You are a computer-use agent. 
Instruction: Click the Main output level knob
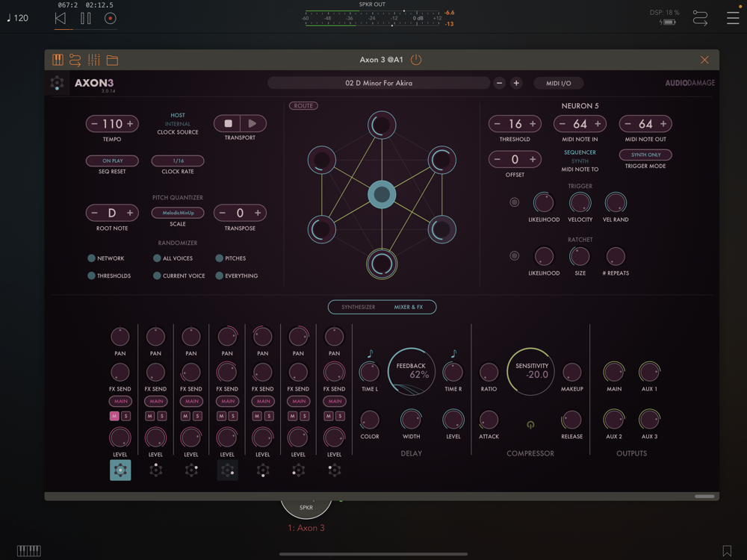[x=613, y=372]
